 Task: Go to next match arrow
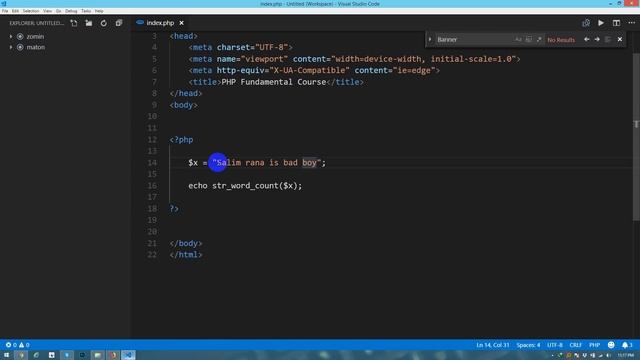point(597,40)
